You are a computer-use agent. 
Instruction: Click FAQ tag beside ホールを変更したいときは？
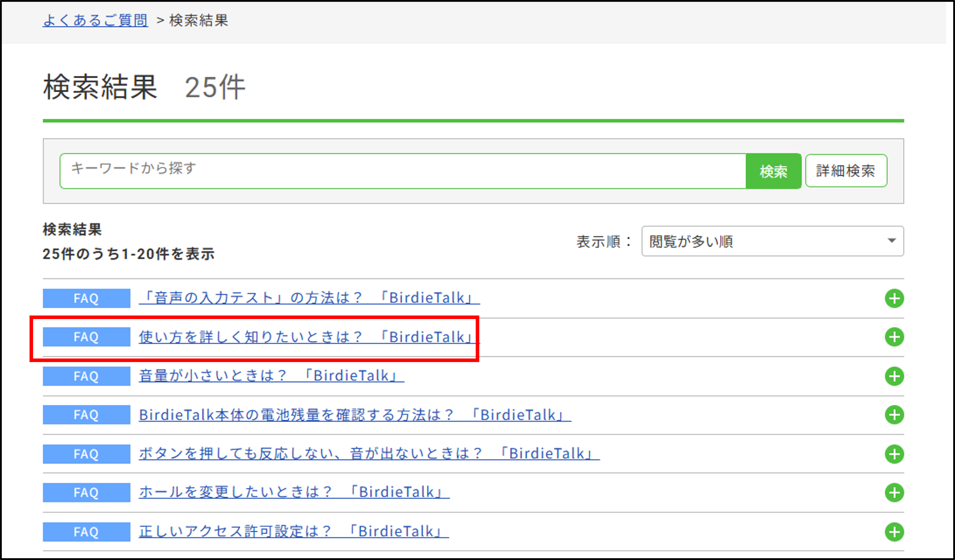click(86, 493)
